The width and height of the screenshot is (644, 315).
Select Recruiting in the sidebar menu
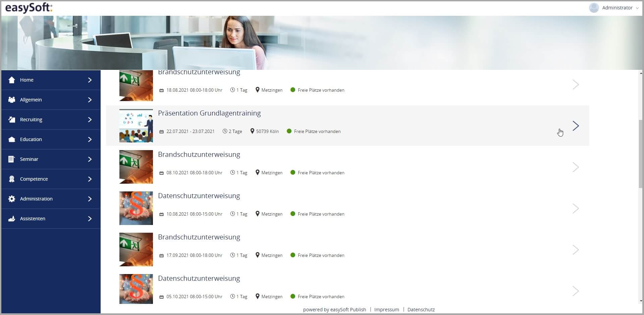pos(51,120)
